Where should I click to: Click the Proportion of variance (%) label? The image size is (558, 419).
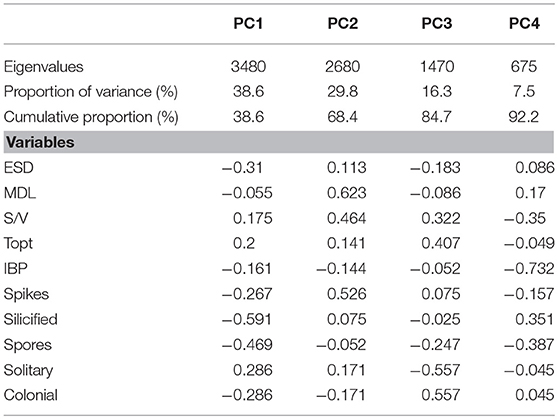tap(91, 92)
